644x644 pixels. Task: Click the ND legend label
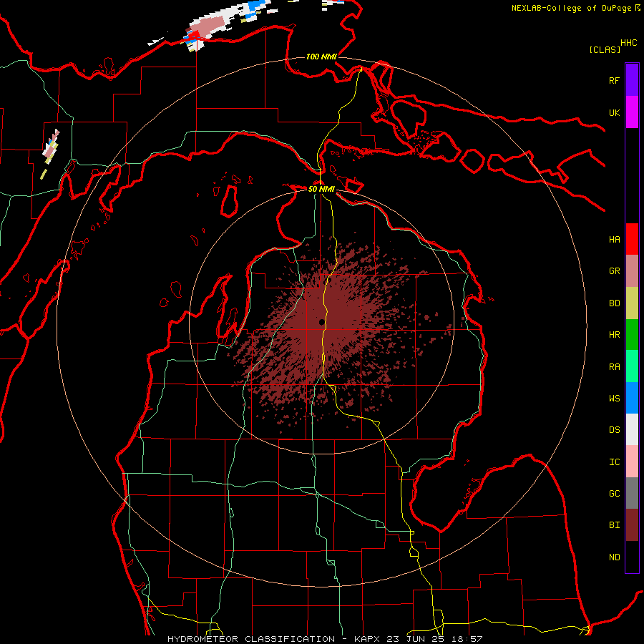(614, 557)
